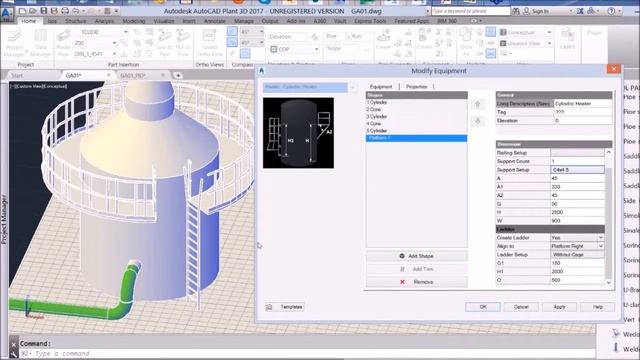Click the dimensions list scrollbar down arrow
The image size is (640, 360).
click(609, 282)
